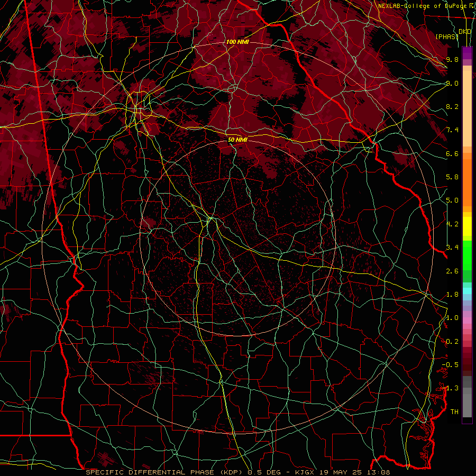Select the 7.4 scale label
The image size is (476, 476).
click(452, 130)
